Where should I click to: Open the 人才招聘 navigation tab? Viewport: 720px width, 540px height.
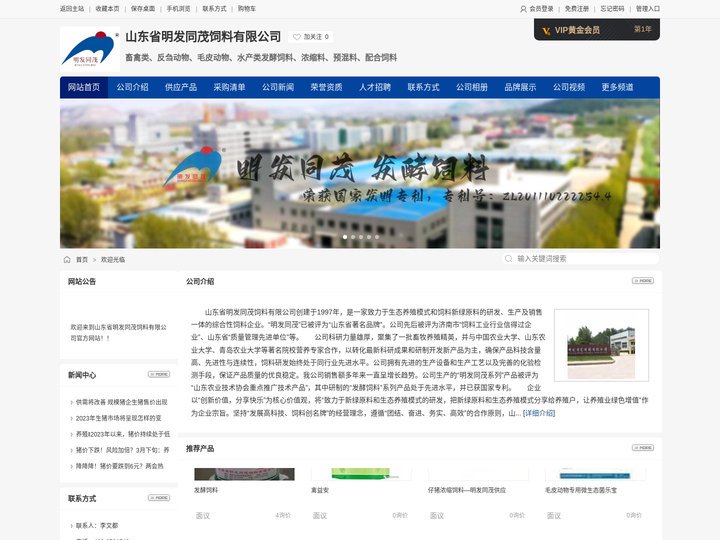point(375,87)
